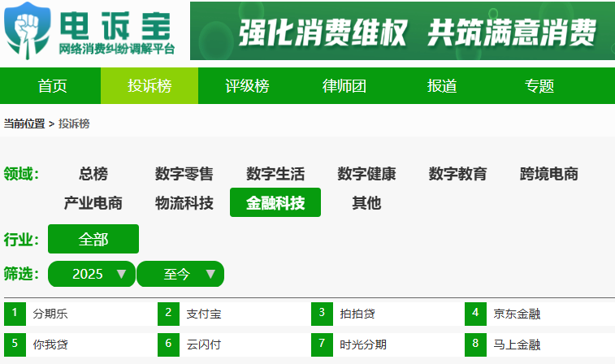Viewport: 615px width, 364px height.
Task: Open the 至今 period dropdown
Action: point(180,274)
